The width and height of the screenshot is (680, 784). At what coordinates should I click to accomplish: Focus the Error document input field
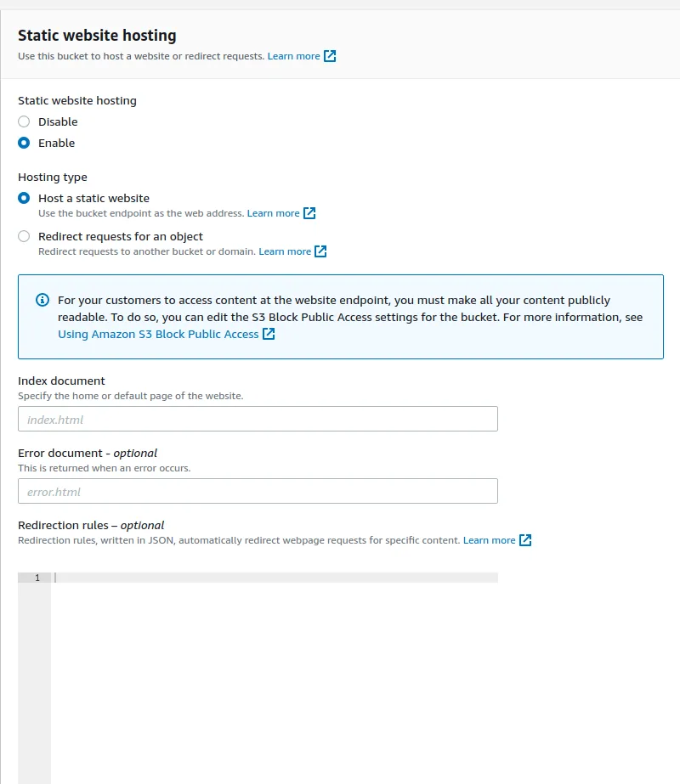(x=258, y=491)
